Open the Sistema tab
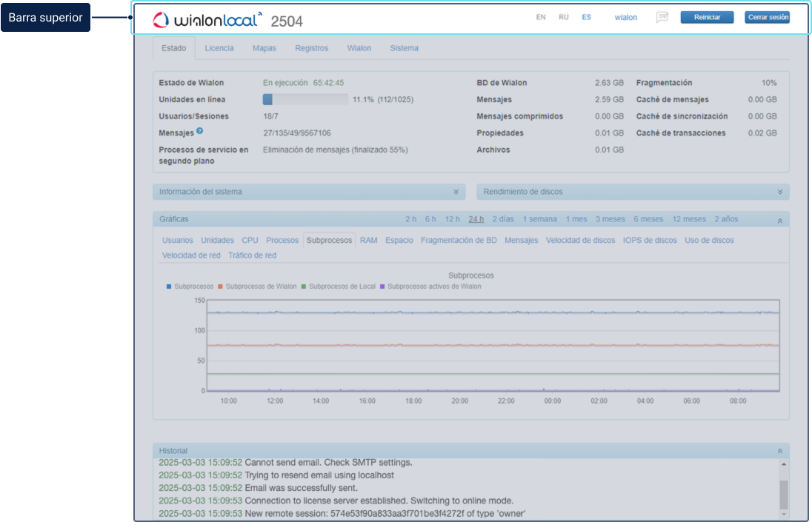812x522 pixels. pyautogui.click(x=404, y=48)
